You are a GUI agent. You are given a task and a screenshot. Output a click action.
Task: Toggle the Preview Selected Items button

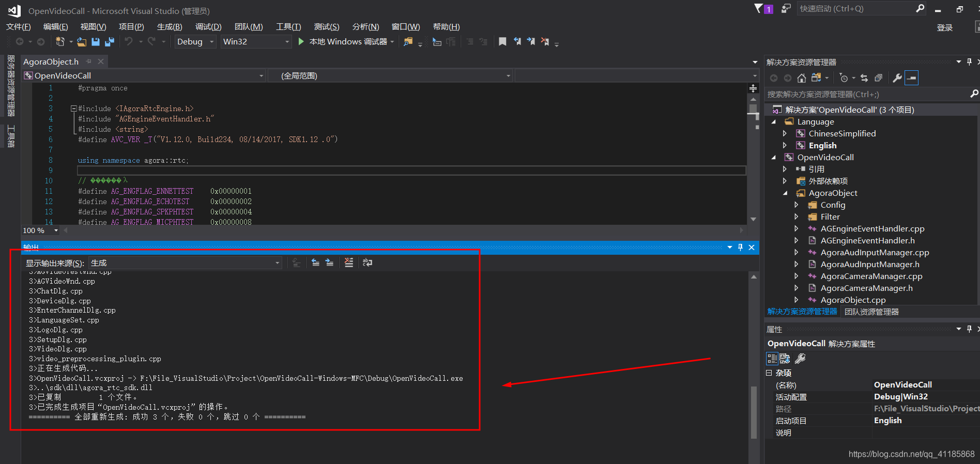(912, 78)
